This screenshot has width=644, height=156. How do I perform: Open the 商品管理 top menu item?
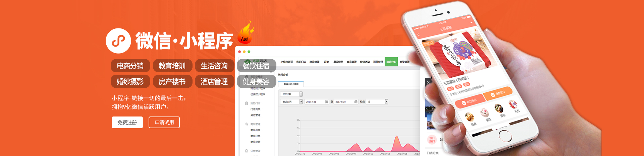(314, 62)
